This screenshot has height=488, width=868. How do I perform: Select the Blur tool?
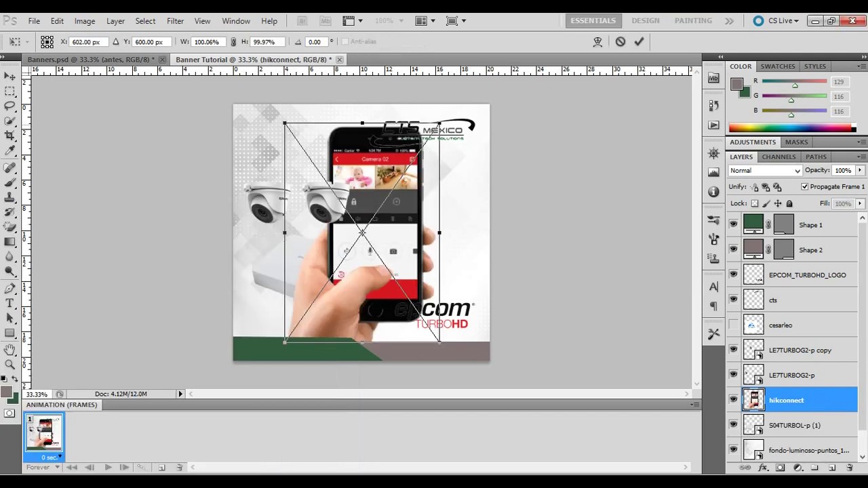coord(9,257)
